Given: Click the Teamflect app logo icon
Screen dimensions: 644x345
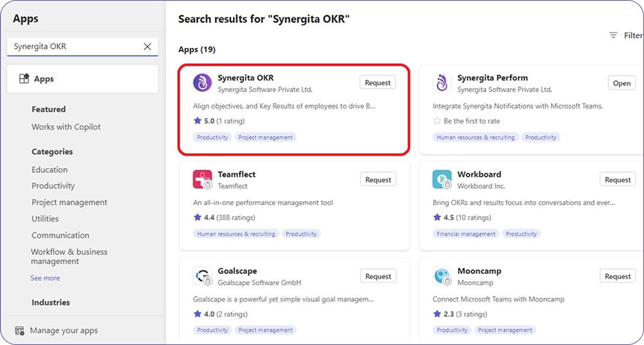Looking at the screenshot, I should pyautogui.click(x=202, y=179).
